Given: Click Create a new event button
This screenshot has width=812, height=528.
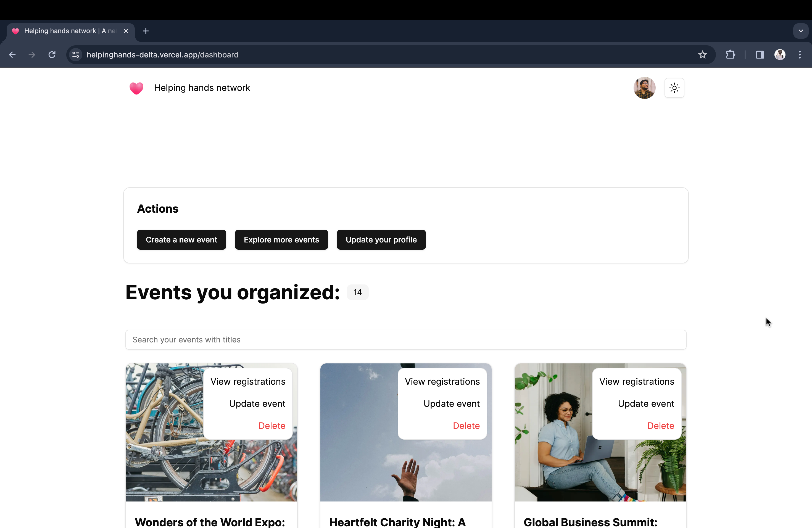Looking at the screenshot, I should coord(181,240).
